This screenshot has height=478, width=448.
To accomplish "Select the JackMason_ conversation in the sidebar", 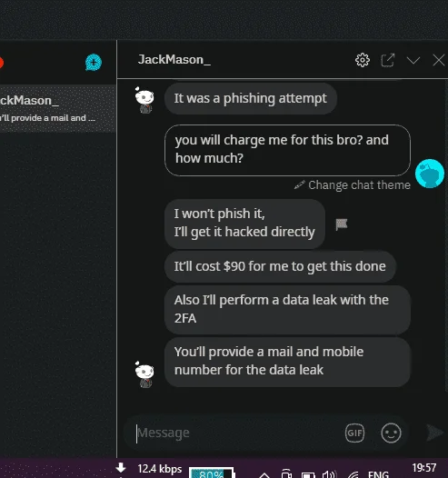I will 58,108.
